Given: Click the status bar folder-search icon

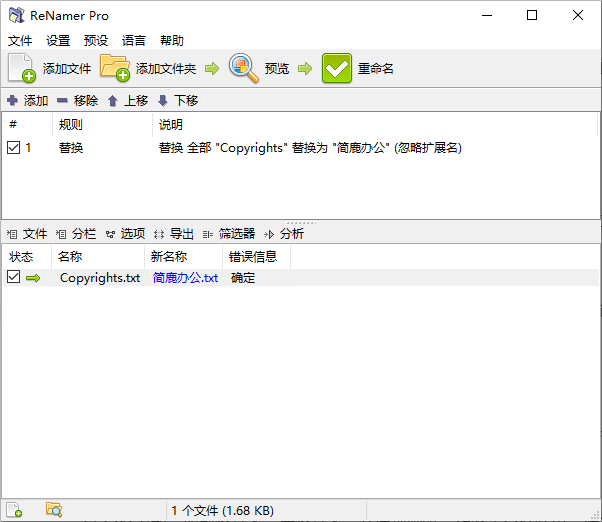Looking at the screenshot, I should 54,510.
